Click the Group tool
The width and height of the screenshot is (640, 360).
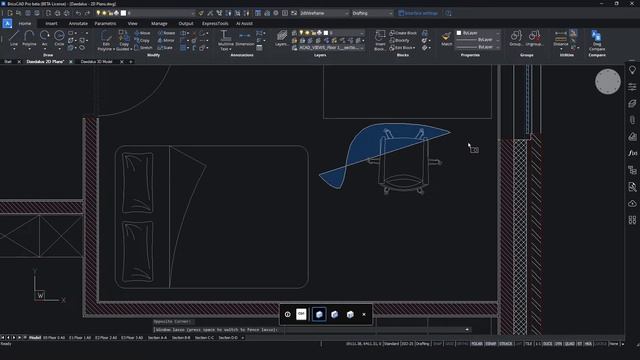point(516,39)
